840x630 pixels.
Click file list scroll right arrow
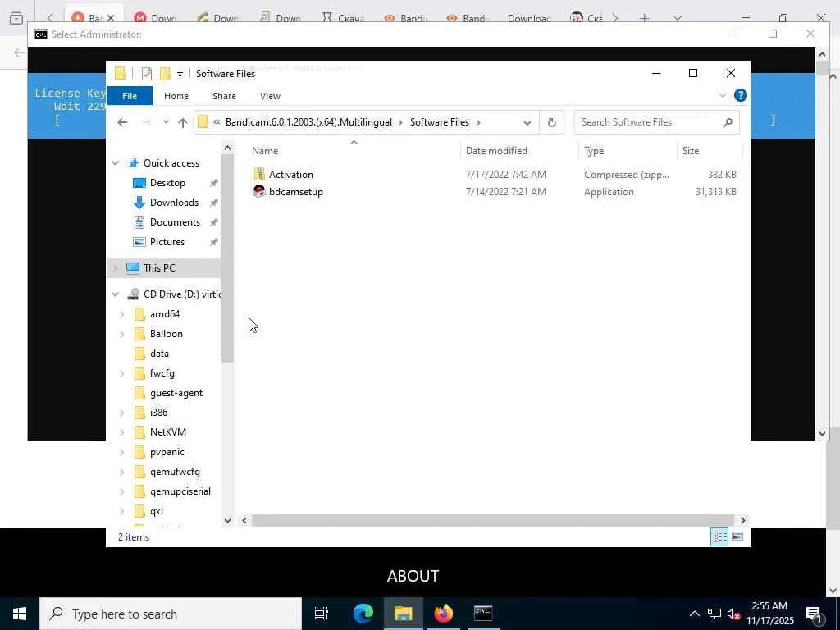742,521
